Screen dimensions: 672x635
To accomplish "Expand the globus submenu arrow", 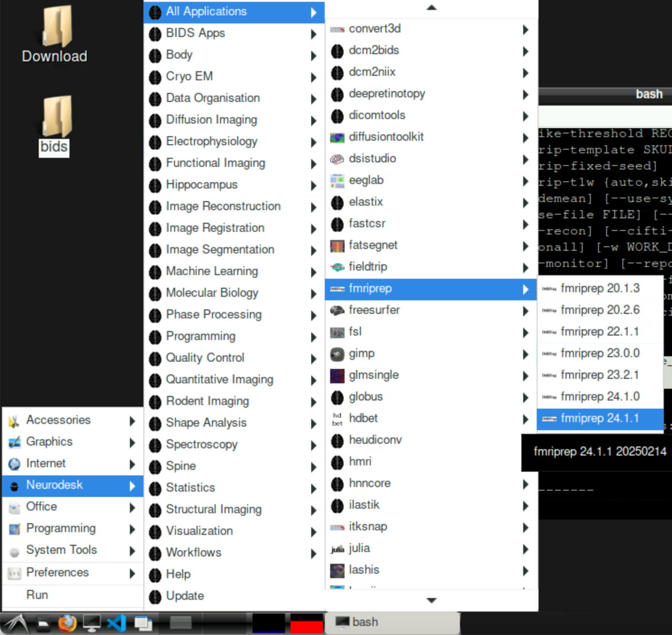I will (x=525, y=397).
